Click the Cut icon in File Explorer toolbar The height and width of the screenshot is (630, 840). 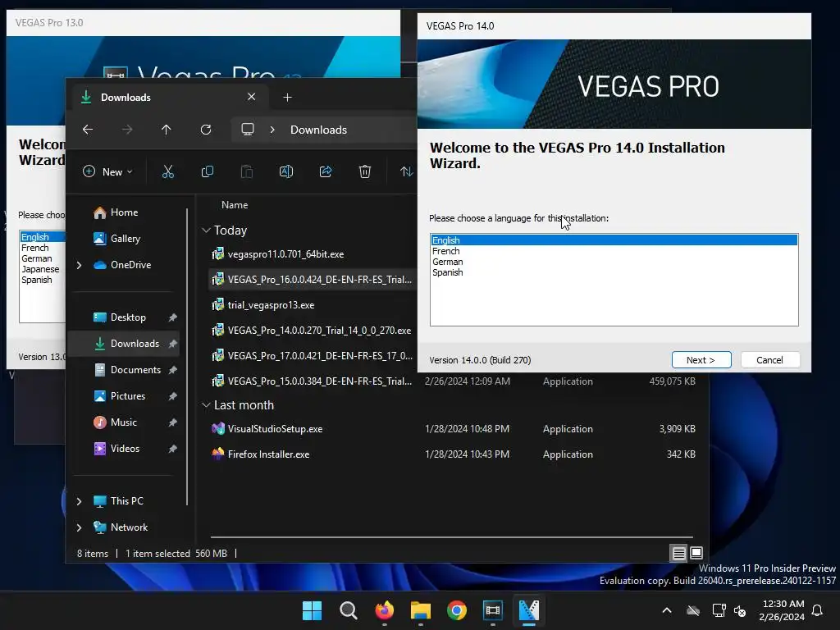coord(167,171)
